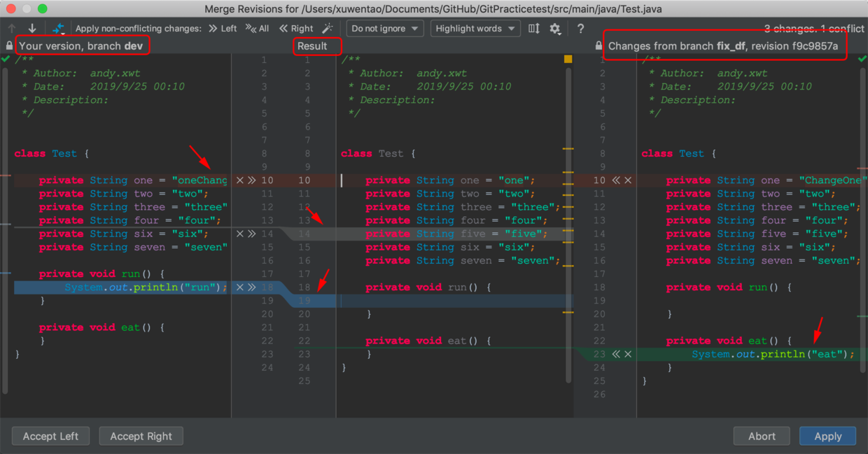This screenshot has height=454, width=868.
Task: Open the merge settings gear
Action: 555,29
